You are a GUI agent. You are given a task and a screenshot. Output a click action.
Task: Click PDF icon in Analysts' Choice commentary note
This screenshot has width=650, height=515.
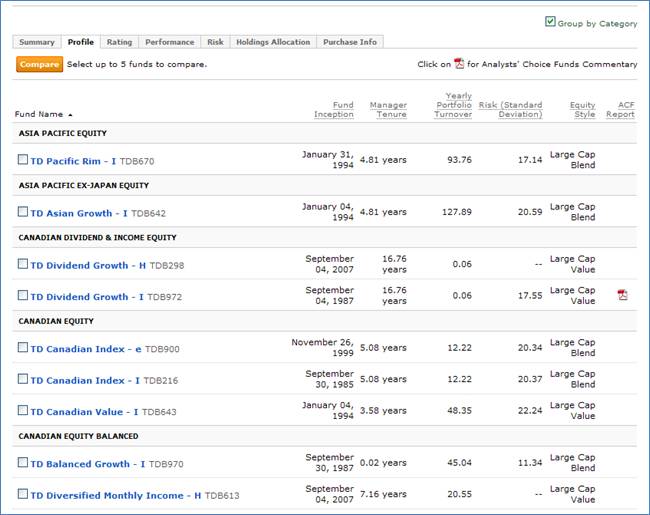pyautogui.click(x=459, y=63)
